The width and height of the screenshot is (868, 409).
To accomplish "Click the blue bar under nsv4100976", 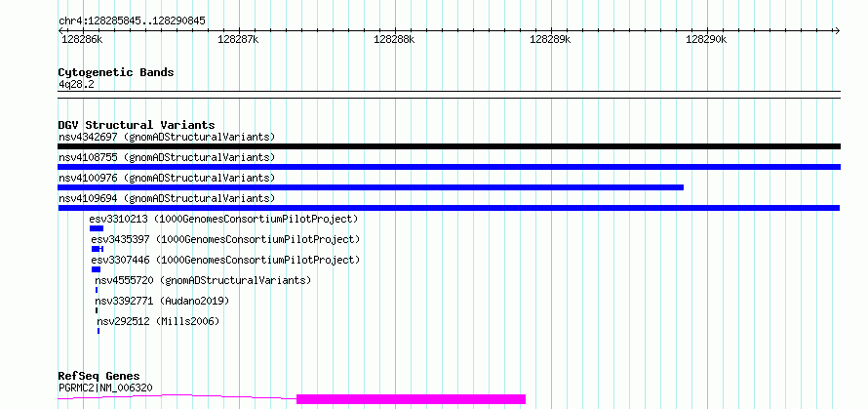I will tap(371, 187).
